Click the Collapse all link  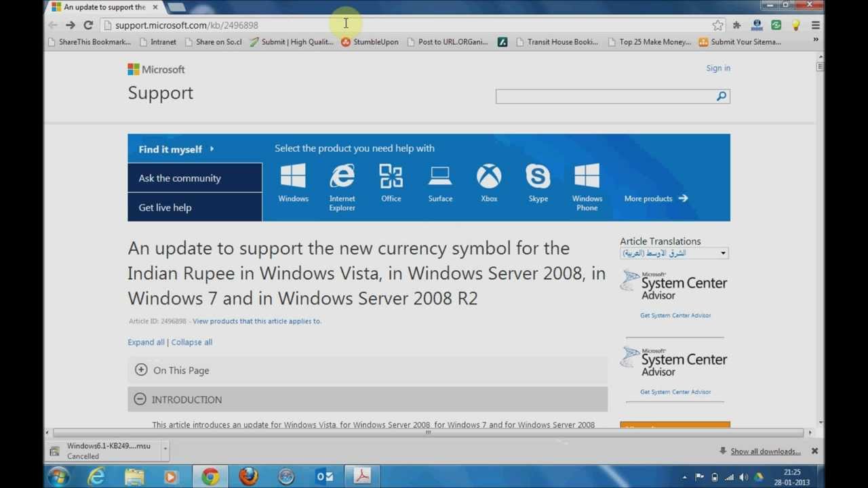coord(192,342)
